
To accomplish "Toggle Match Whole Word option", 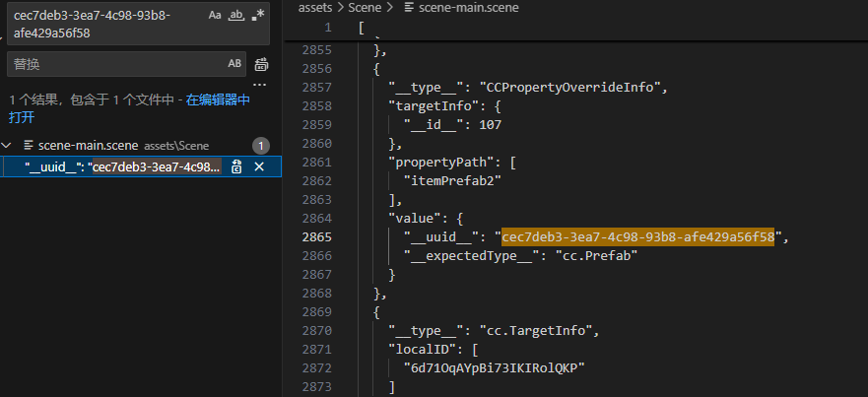I will (236, 16).
